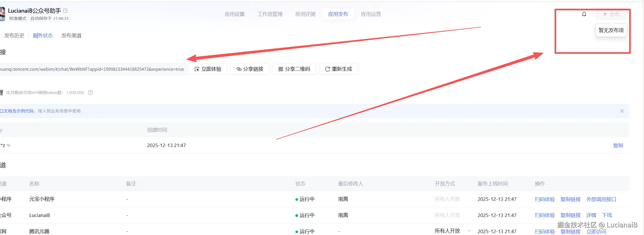This screenshot has width=644, height=235.
Task: Click 立即访问 in 腾讯元器 row
Action: coord(596,231)
